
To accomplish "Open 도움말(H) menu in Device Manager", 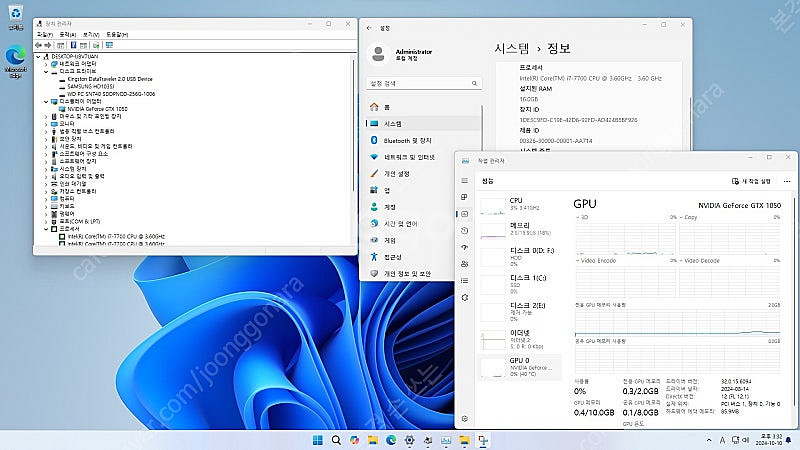I will click(x=117, y=35).
